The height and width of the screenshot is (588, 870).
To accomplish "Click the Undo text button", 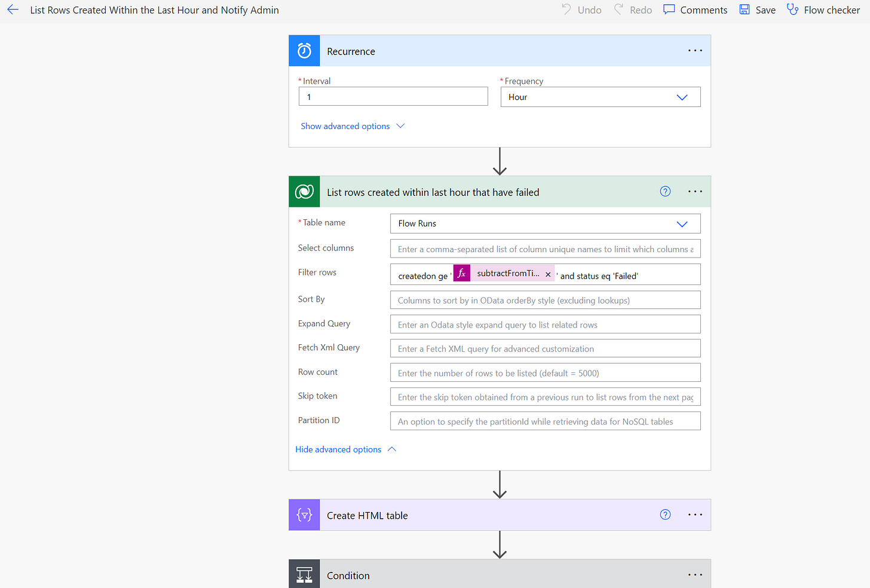I will click(589, 10).
